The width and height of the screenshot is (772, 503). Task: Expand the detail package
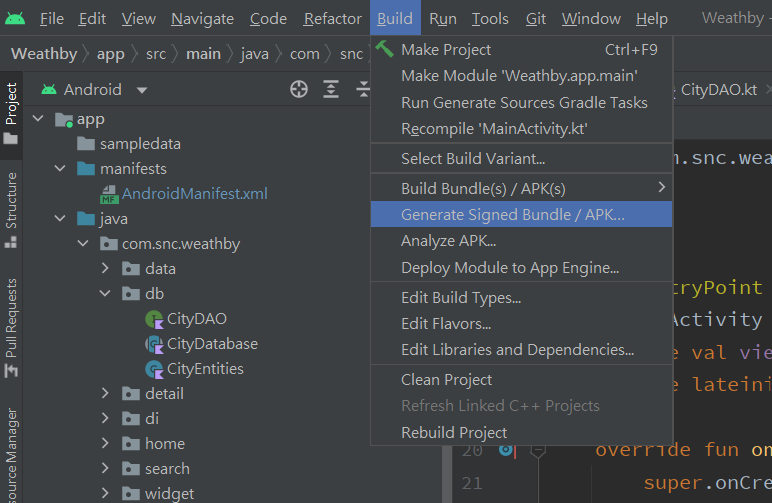point(105,393)
